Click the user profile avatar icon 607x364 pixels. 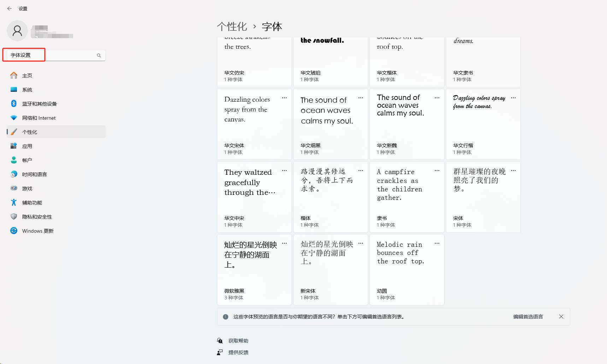point(17,31)
